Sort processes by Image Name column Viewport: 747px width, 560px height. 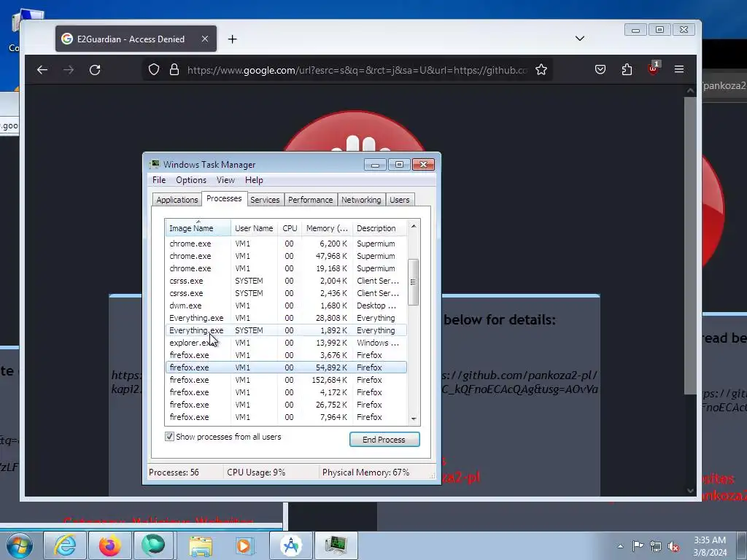tap(198, 228)
